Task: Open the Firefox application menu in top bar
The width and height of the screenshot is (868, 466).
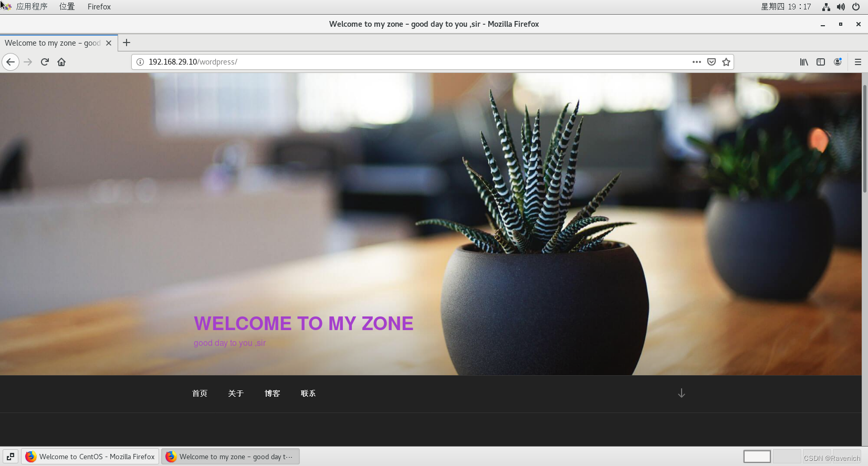Action: (x=99, y=7)
